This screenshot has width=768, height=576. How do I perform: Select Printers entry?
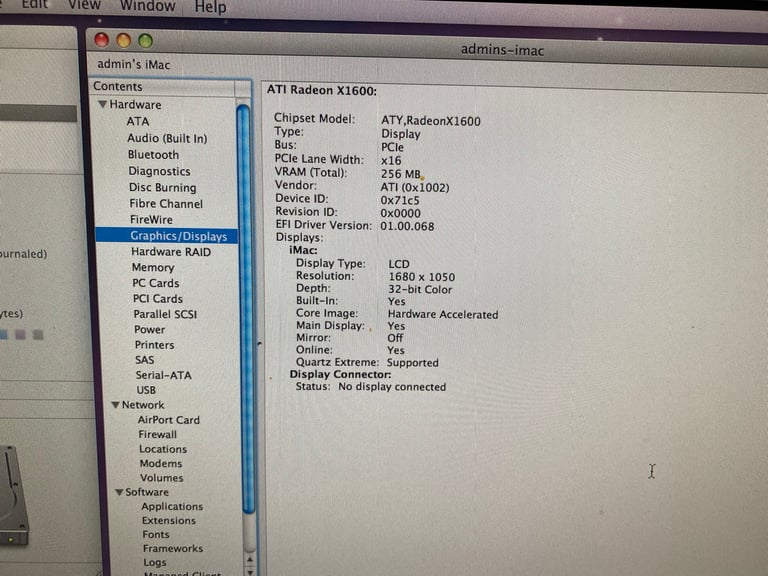154,345
